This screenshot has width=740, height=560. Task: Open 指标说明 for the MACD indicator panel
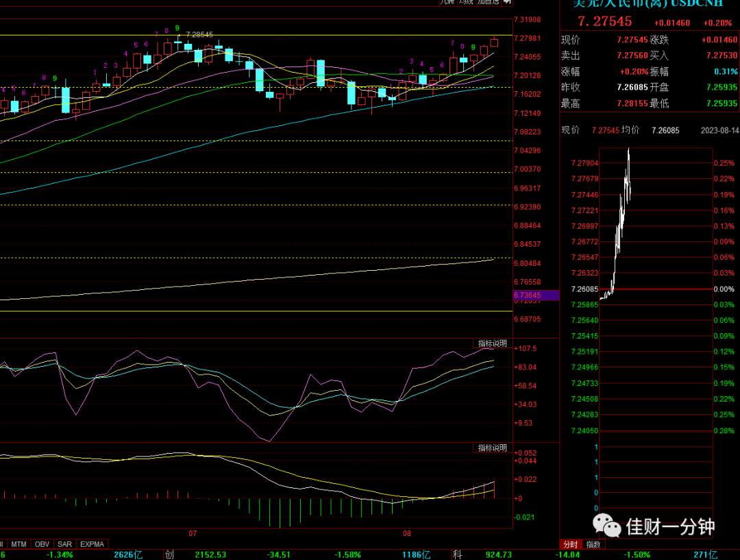click(x=492, y=448)
